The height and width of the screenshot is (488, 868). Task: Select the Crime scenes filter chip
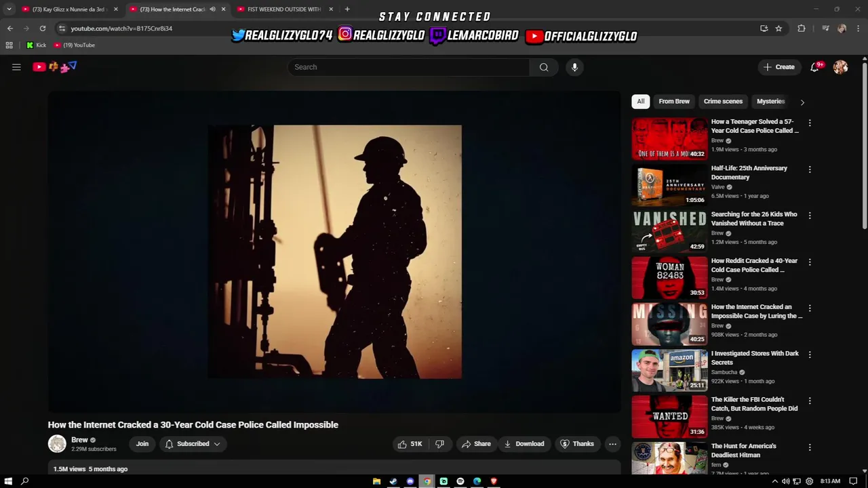pos(723,102)
